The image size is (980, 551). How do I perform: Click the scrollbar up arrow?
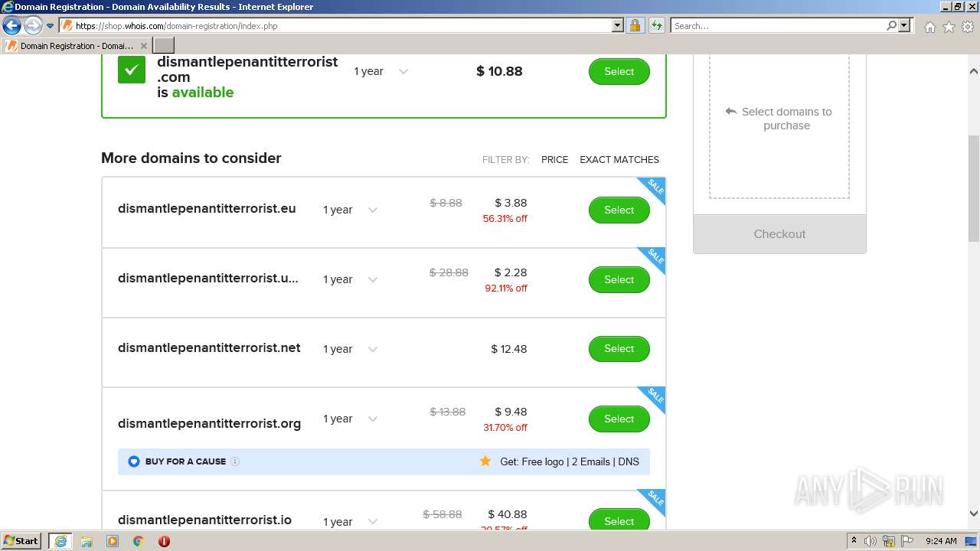point(973,71)
